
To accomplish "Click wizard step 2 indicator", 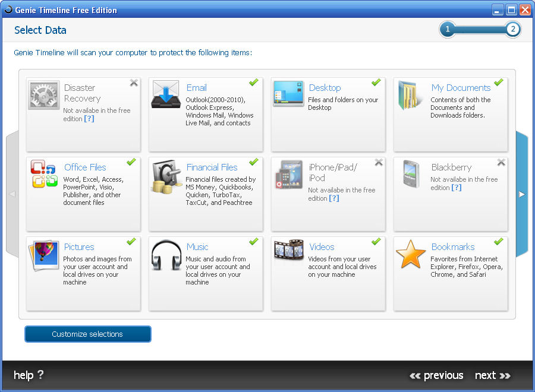I will point(513,29).
